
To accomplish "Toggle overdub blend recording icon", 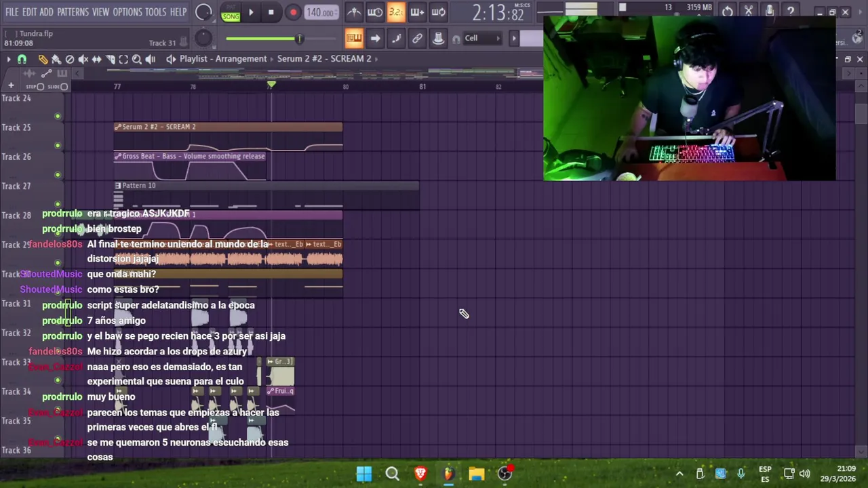I will tap(417, 12).
